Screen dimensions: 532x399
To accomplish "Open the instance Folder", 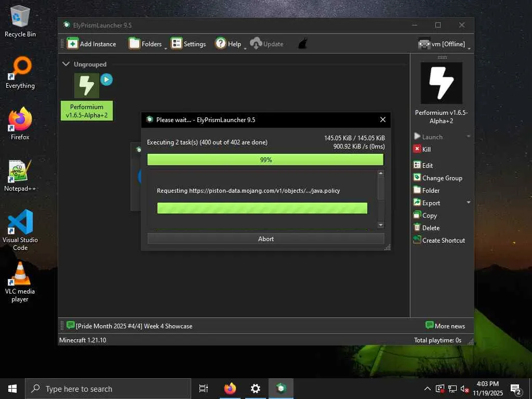I will 427,190.
